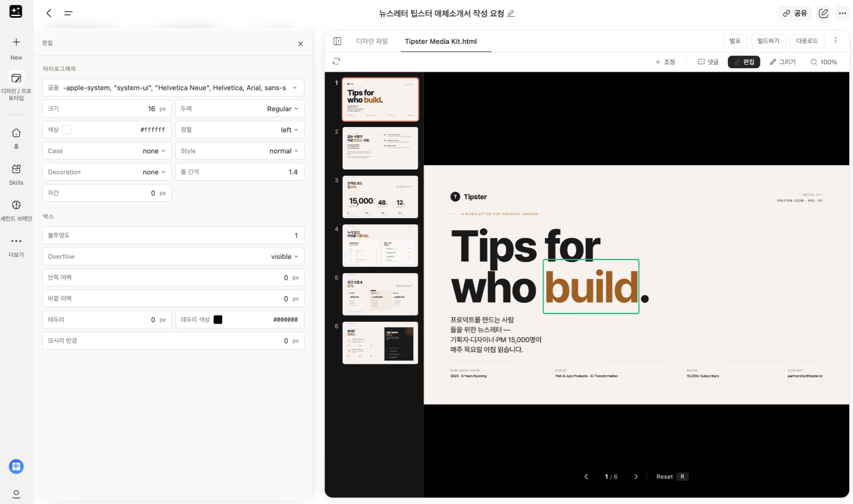This screenshot has height=504, width=853.
Task: Create a New item with plus icon
Action: (16, 42)
